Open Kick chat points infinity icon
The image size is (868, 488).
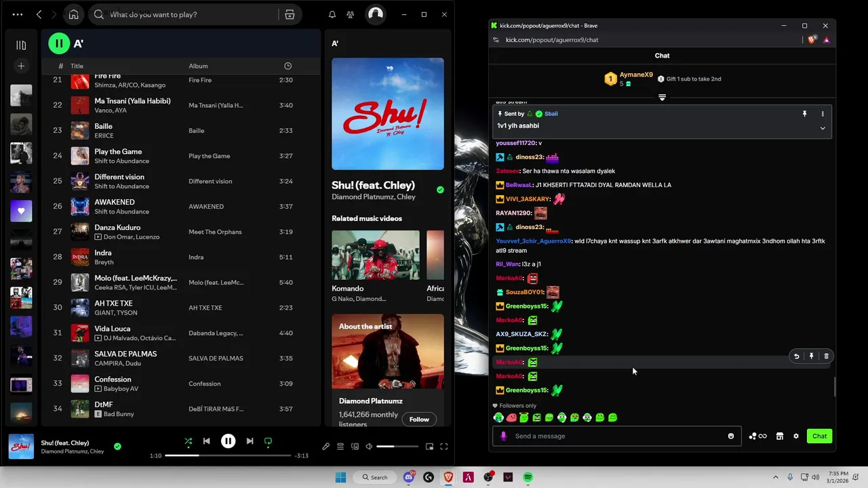758,436
